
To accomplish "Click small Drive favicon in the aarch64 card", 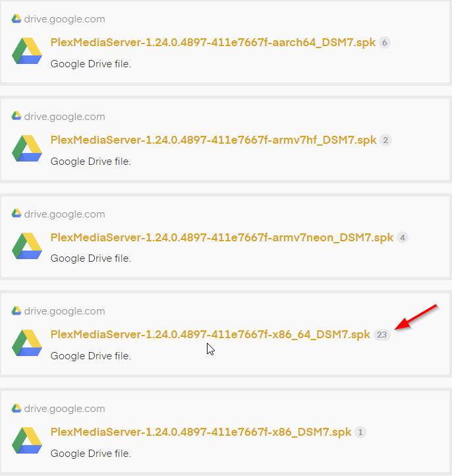I will (x=16, y=18).
